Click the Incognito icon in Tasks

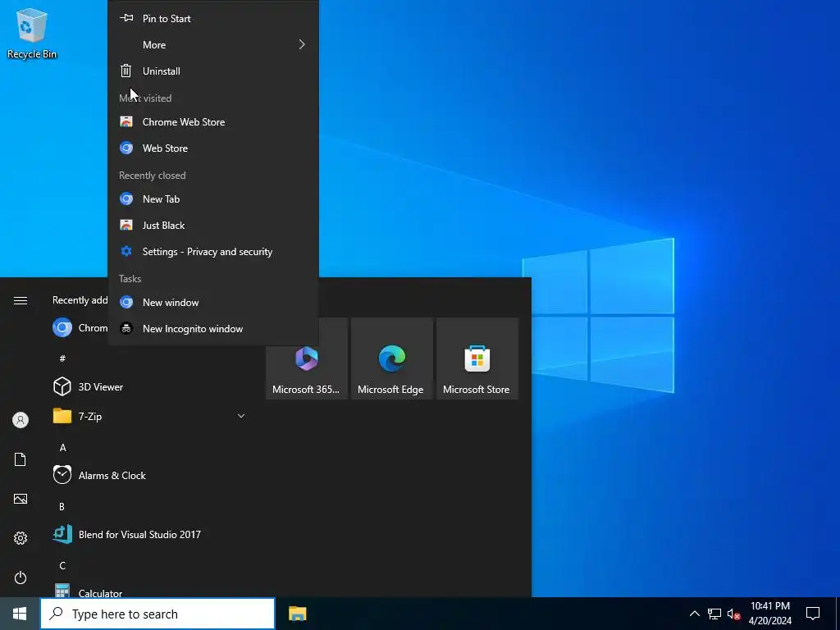(x=126, y=328)
